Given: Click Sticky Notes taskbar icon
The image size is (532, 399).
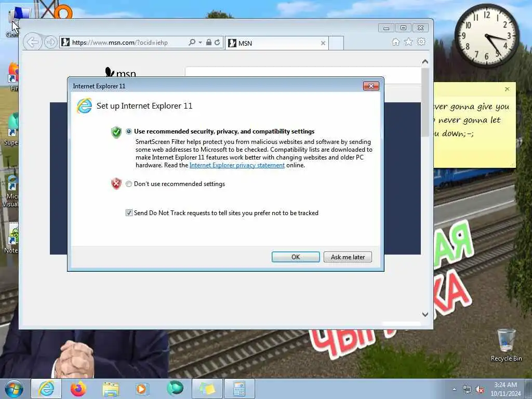Looking at the screenshot, I should pyautogui.click(x=207, y=389).
